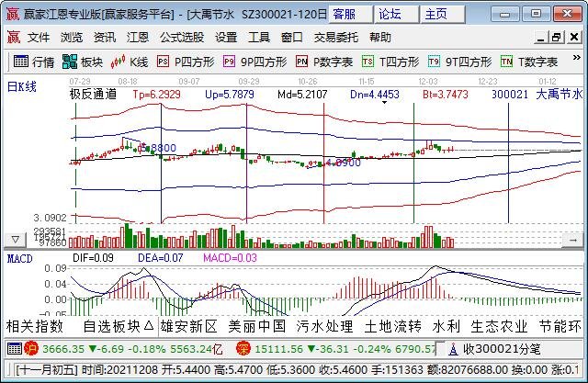Select the 相关指数 tab

[35, 326]
